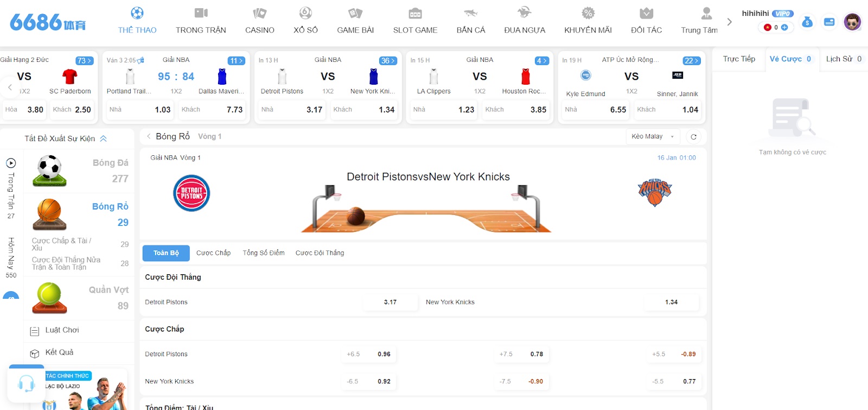This screenshot has height=410, width=868.
Task: Expand Detroit vs New York card's 36 markets
Action: (x=388, y=61)
